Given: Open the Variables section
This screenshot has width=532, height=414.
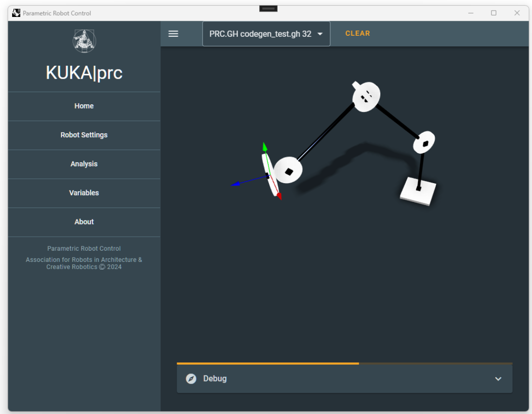Looking at the screenshot, I should (84, 193).
